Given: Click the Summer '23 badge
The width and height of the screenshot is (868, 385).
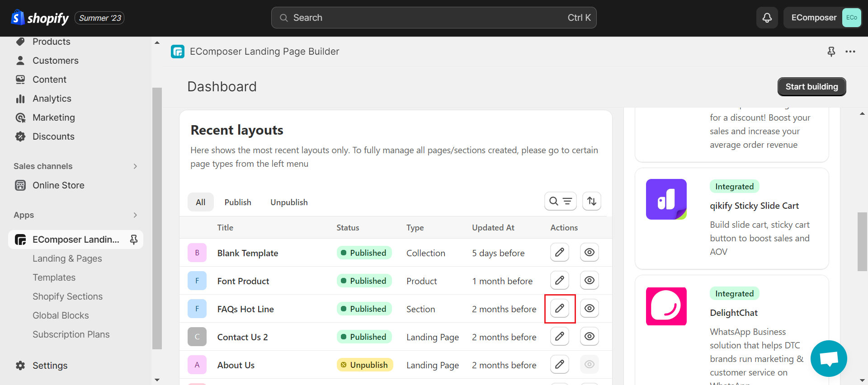Looking at the screenshot, I should [100, 18].
